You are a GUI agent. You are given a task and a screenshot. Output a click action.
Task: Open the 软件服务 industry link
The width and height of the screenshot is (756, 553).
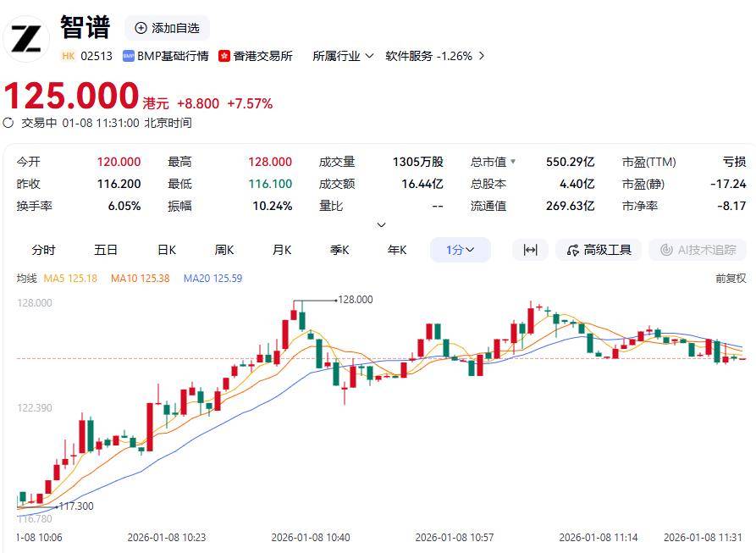tap(435, 56)
